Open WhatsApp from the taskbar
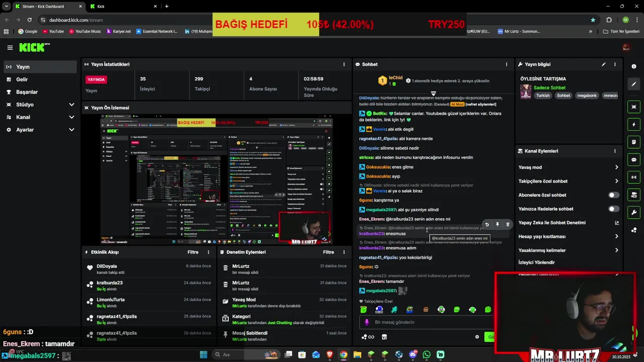The width and height of the screenshot is (644, 362). coord(427,354)
